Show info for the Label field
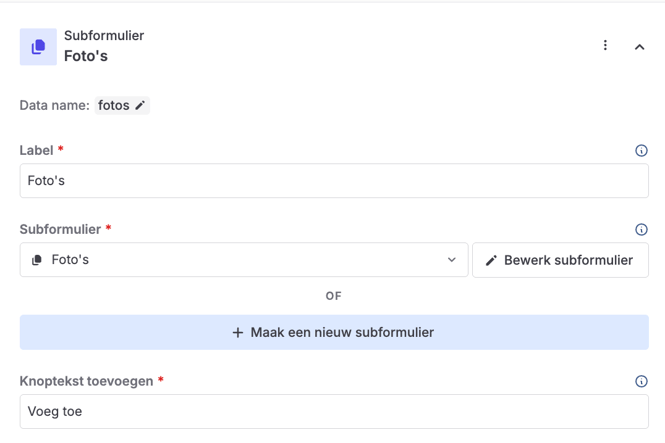Image resolution: width=665 pixels, height=443 pixels. coord(641,151)
